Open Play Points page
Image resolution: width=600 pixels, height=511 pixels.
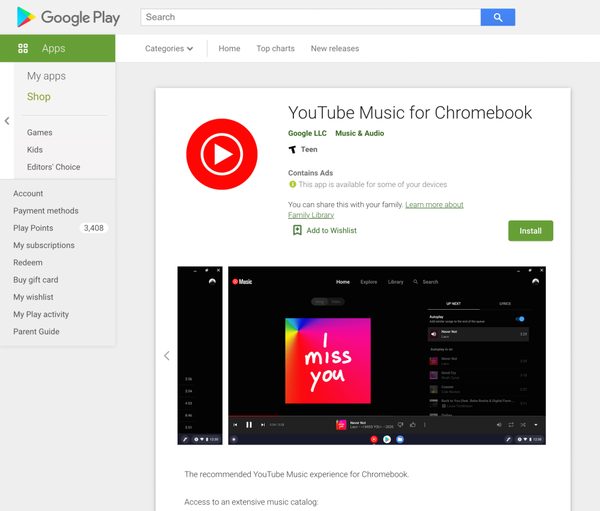click(33, 228)
